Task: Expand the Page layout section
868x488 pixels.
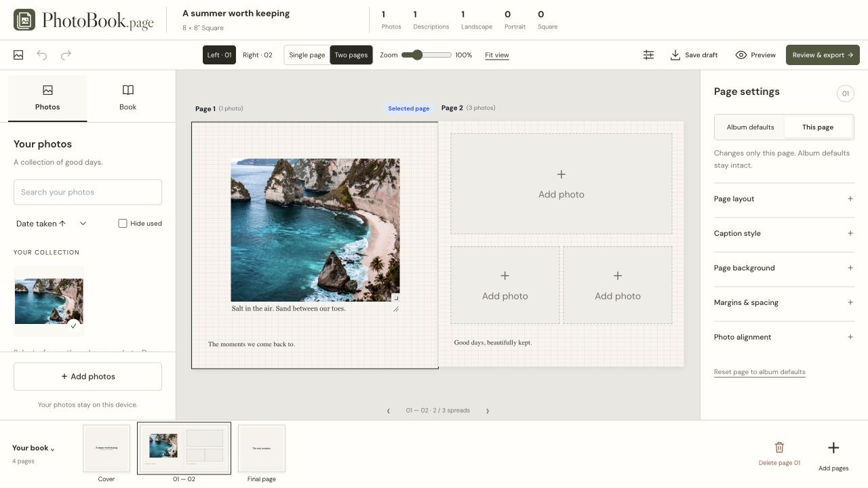Action: click(x=784, y=199)
